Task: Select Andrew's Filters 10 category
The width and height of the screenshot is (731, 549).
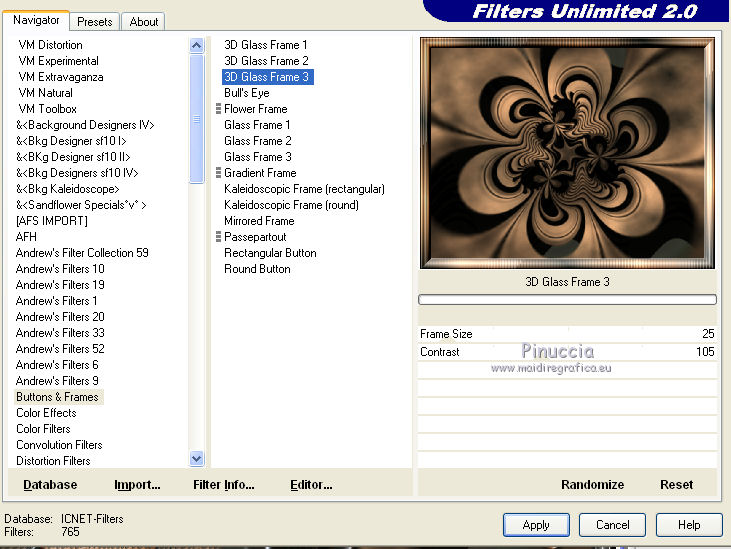Action: 60,269
